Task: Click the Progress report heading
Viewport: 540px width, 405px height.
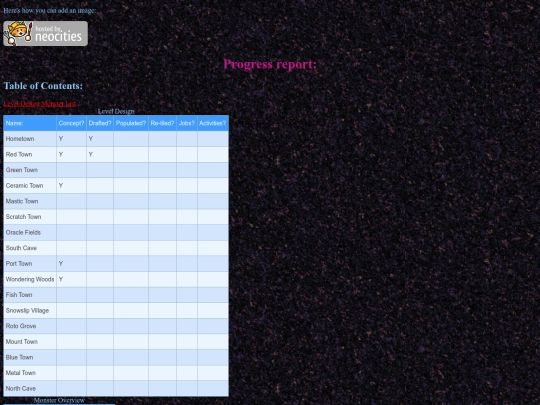Action: (x=270, y=64)
